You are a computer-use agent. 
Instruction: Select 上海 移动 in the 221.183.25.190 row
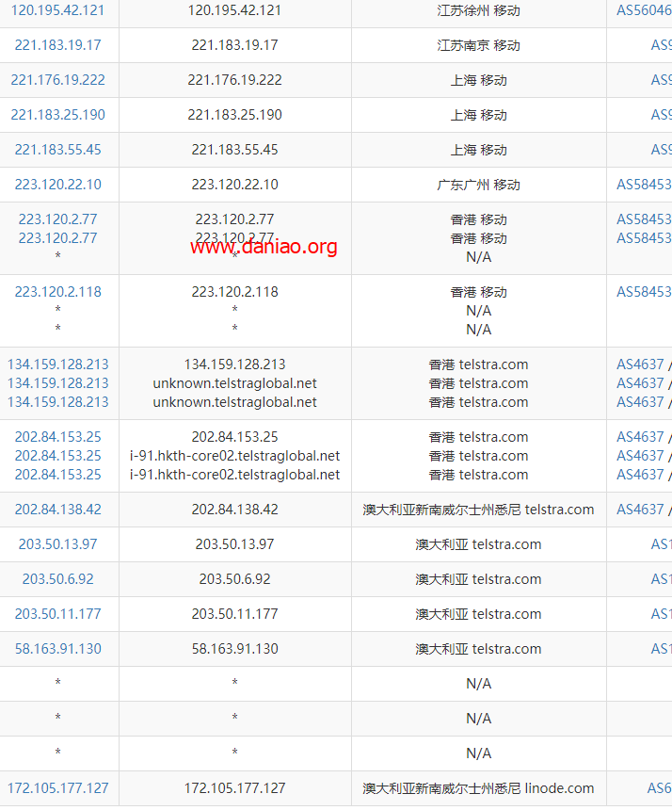478,115
